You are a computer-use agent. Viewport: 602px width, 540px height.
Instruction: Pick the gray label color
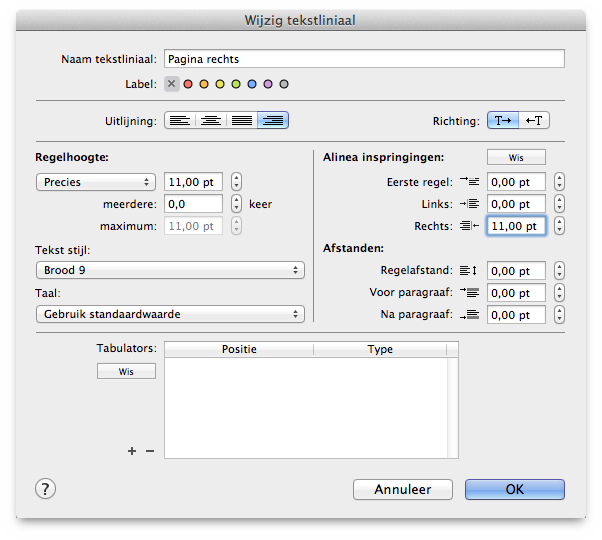pos(284,84)
